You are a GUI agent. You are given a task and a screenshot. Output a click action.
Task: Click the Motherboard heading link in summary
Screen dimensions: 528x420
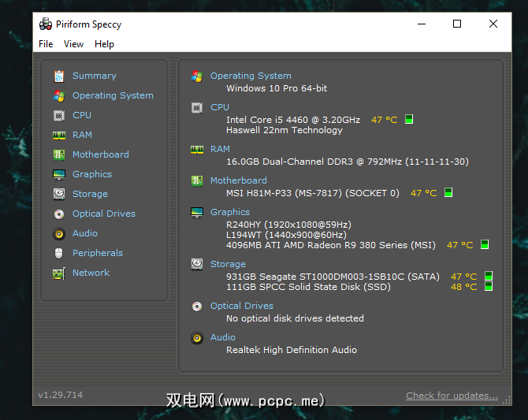[x=239, y=180]
